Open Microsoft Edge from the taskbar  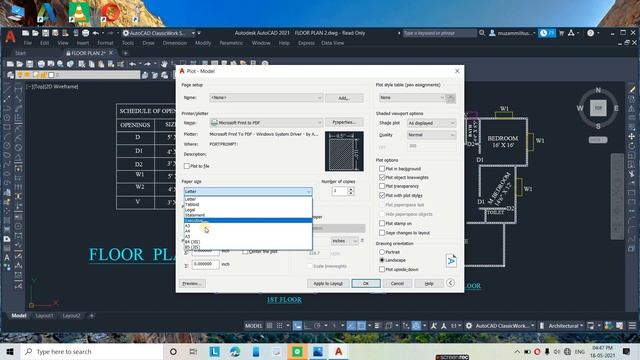coord(235,351)
